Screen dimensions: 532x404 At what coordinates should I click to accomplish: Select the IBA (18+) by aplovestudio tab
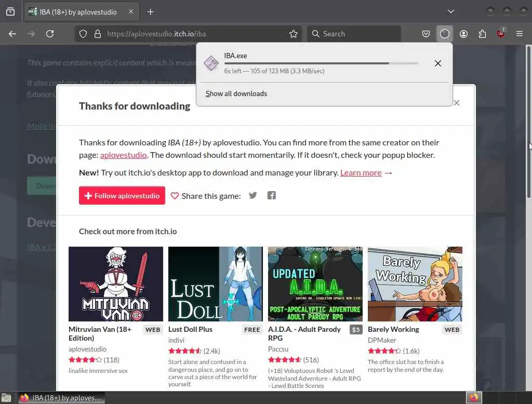click(81, 12)
